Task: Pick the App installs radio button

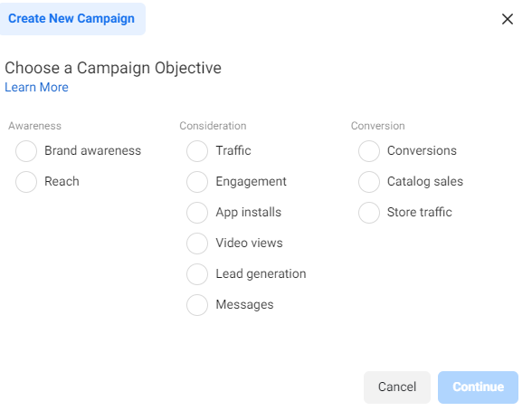Action: pyautogui.click(x=197, y=213)
